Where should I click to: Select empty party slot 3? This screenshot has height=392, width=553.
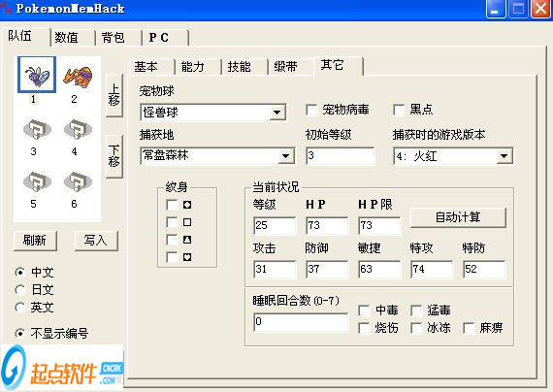tap(37, 129)
